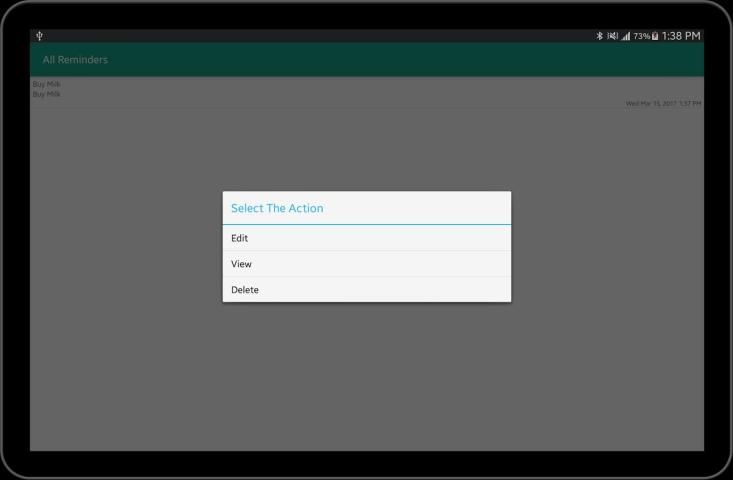
Task: Tap the All Reminders header title
Action: point(75,60)
